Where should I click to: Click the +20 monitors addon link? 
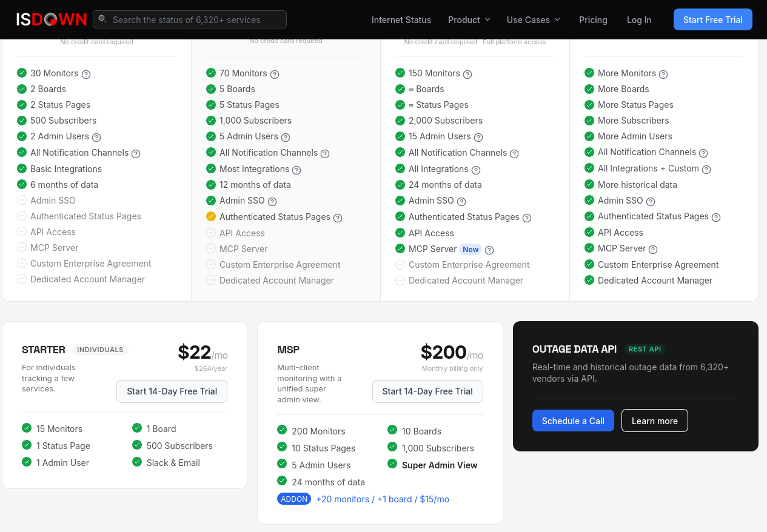(383, 499)
